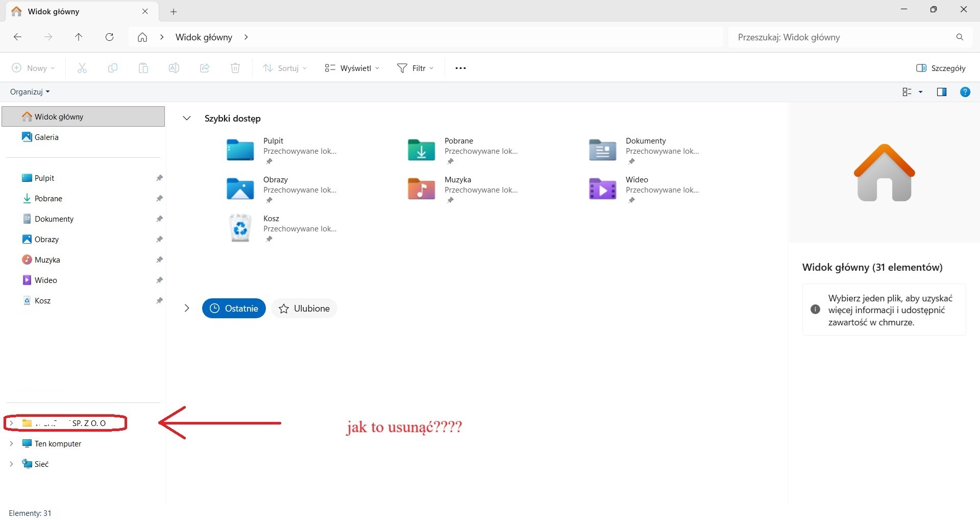Image resolution: width=980 pixels, height=520 pixels.
Task: Toggle the Szczegóły details pane
Action: (x=941, y=68)
